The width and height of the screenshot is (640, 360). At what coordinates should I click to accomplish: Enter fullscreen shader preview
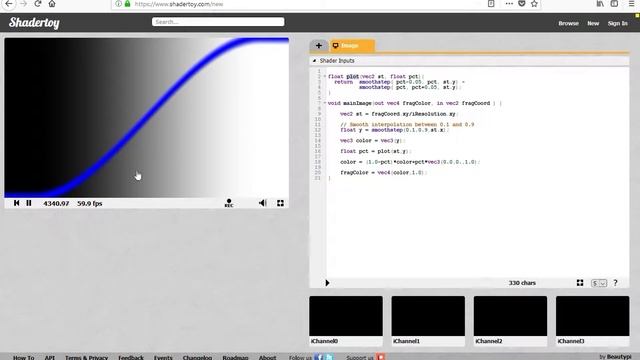pos(280,203)
